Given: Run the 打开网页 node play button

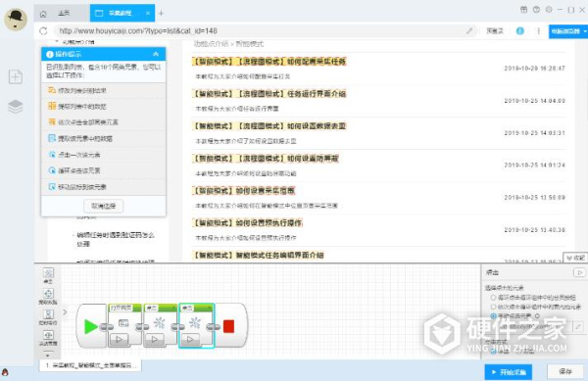Looking at the screenshot, I should click(120, 340).
